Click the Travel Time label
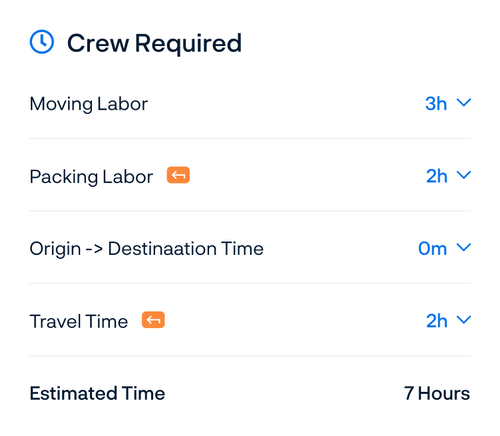500x436 pixels. pos(79,322)
